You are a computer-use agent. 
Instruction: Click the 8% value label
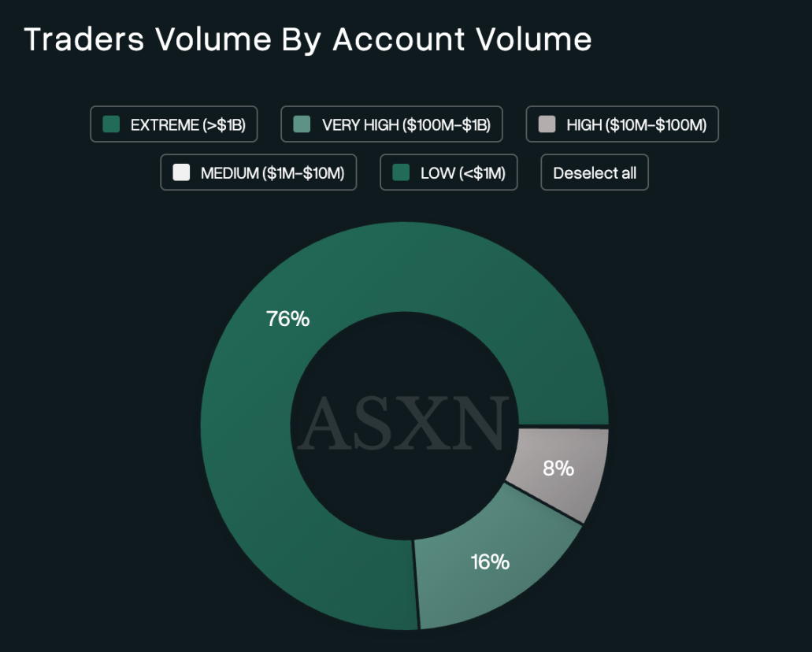(x=558, y=469)
